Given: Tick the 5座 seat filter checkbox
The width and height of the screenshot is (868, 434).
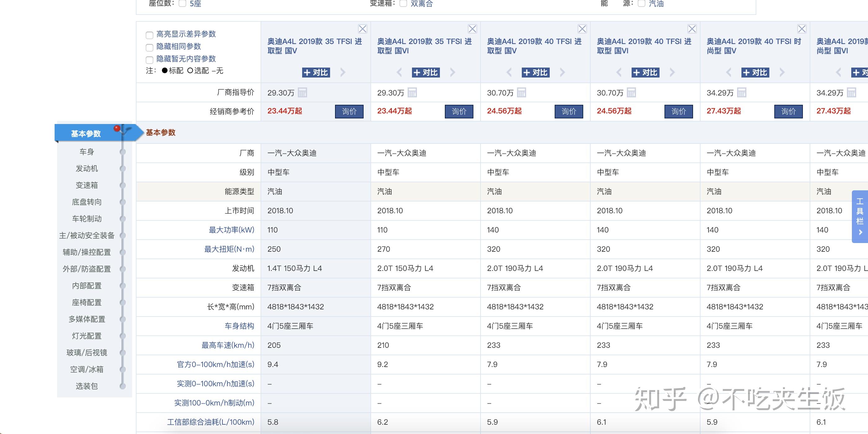Looking at the screenshot, I should [x=182, y=4].
